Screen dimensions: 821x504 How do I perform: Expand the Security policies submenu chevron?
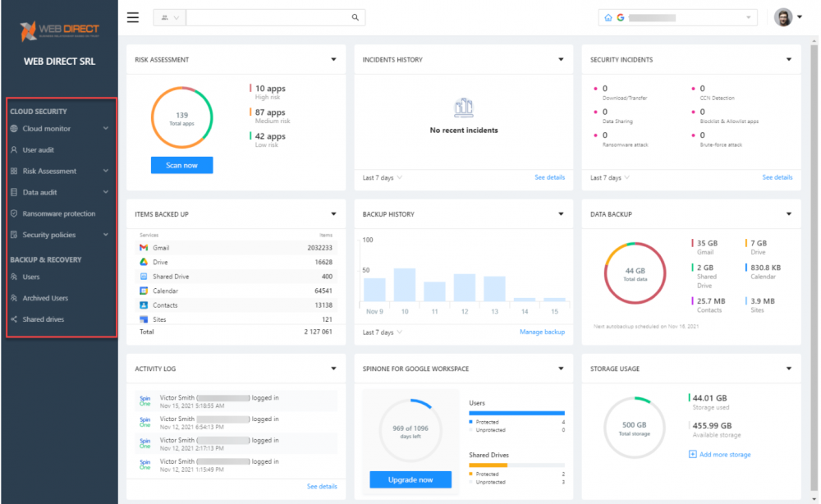coord(106,235)
